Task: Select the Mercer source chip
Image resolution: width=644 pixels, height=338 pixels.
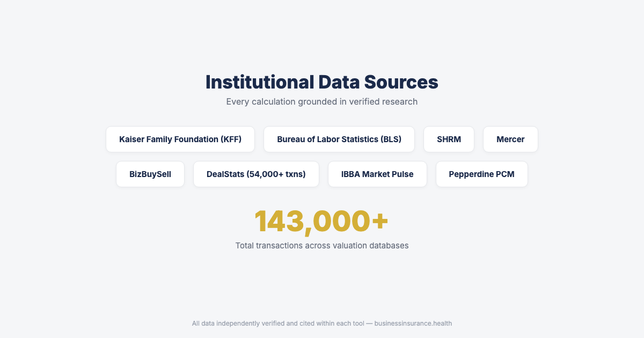Action: (x=510, y=139)
